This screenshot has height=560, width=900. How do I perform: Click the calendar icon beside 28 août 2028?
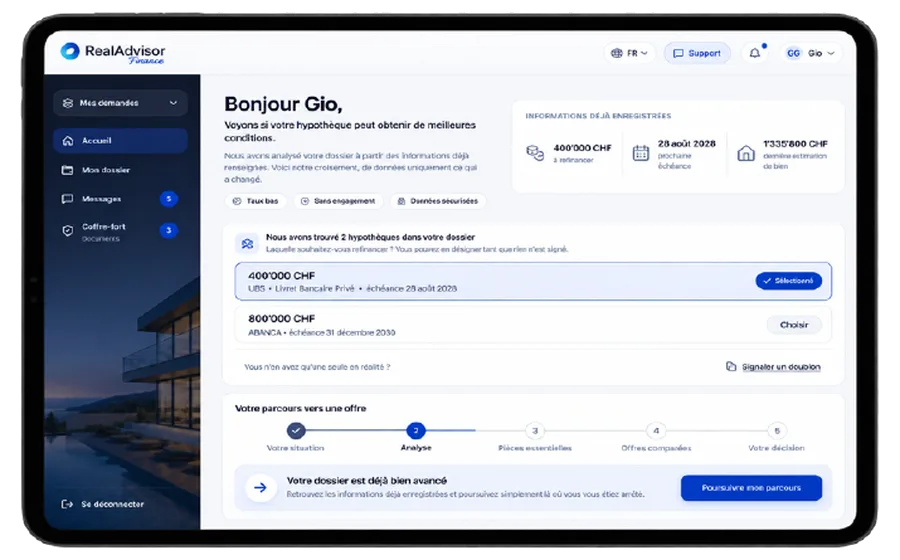click(641, 153)
